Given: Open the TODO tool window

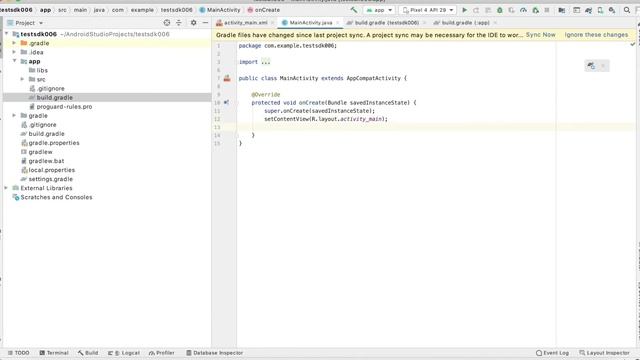Looking at the screenshot, I should click(x=18, y=353).
